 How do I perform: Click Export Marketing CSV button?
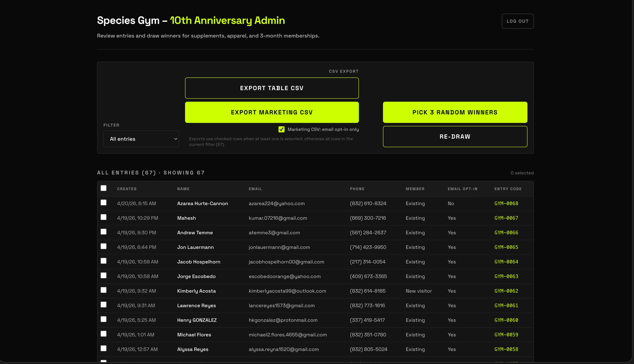coord(272,112)
